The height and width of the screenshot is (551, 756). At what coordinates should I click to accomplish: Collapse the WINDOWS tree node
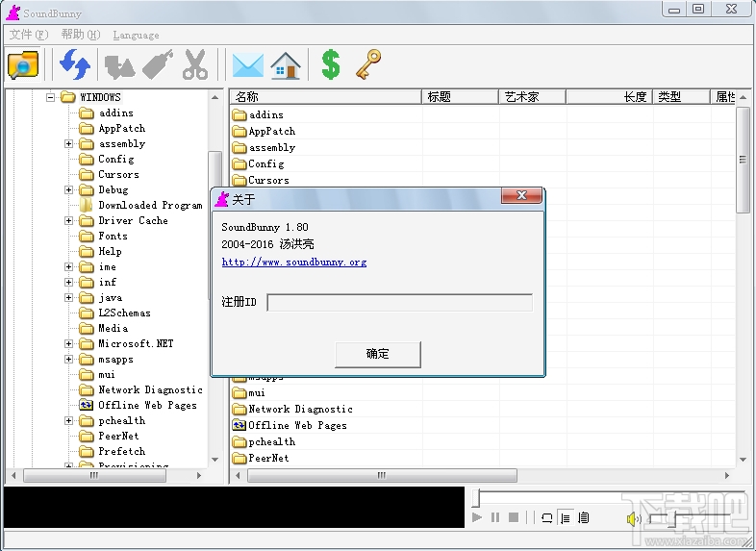[x=50, y=97]
